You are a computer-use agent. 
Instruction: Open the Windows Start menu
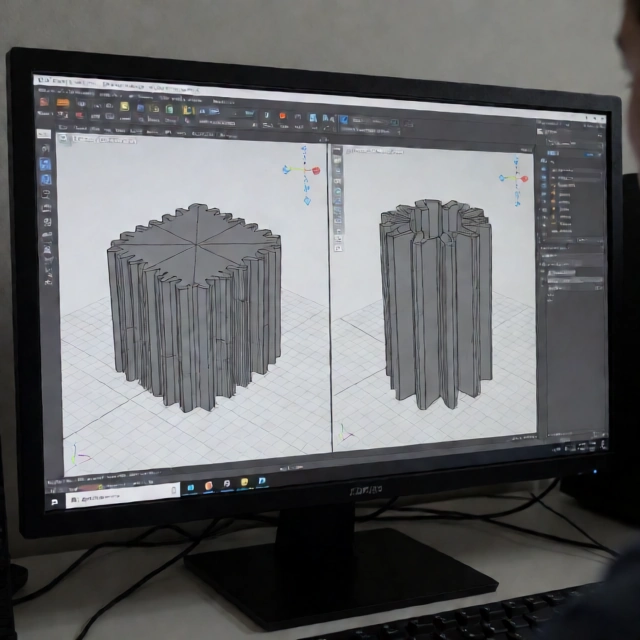(x=55, y=502)
